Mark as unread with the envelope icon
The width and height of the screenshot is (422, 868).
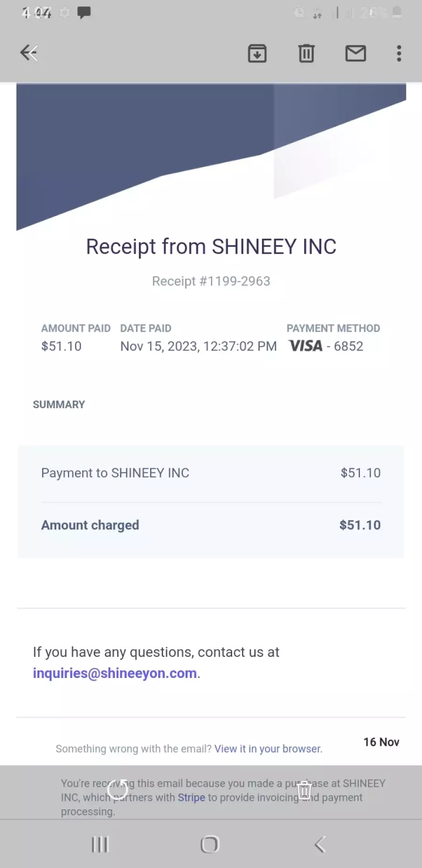355,53
